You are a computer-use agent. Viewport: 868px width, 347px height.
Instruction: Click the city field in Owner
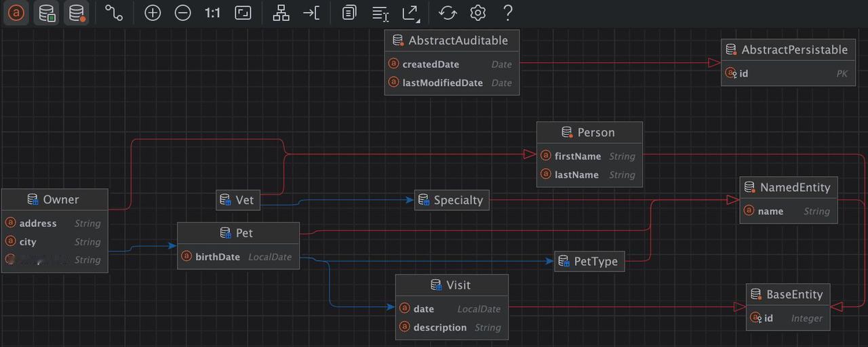click(x=54, y=241)
